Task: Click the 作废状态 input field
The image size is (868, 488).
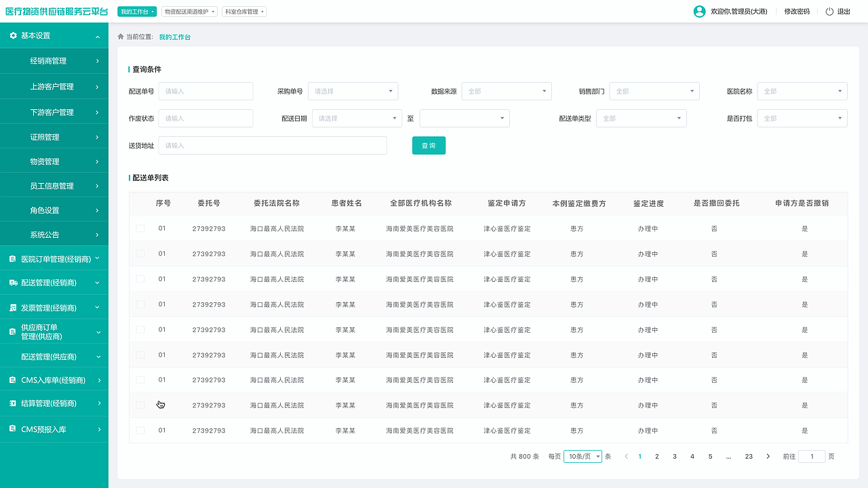Action: (x=205, y=118)
